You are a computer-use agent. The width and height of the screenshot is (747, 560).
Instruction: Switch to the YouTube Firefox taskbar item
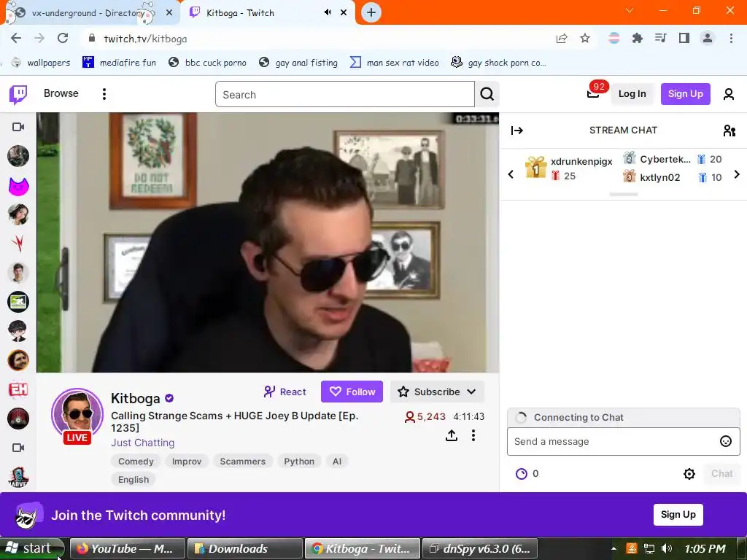(x=127, y=548)
